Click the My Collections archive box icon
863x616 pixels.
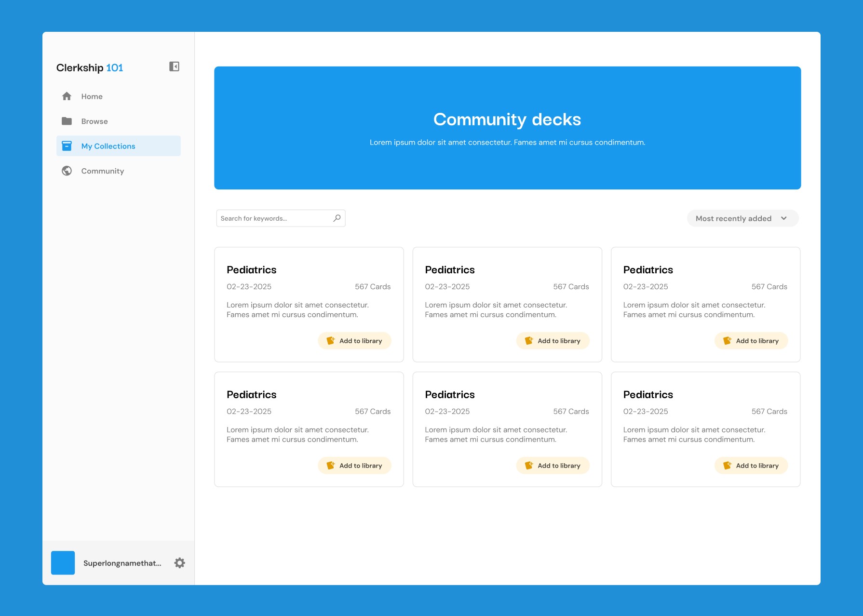click(67, 146)
